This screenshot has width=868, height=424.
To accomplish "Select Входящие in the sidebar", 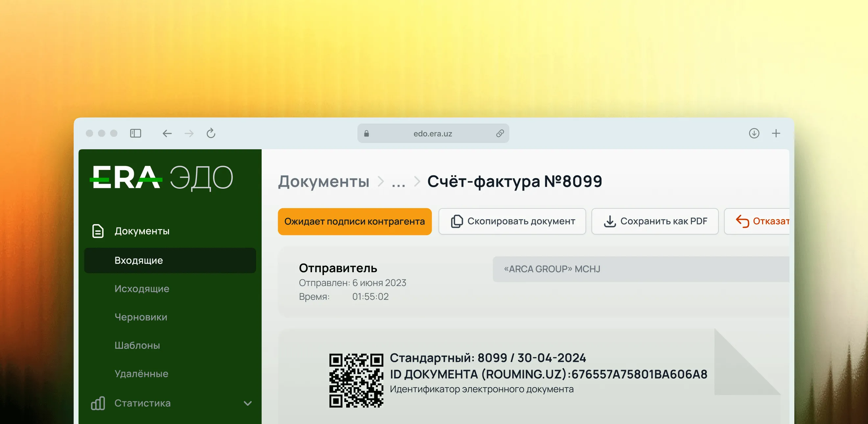I will 170,260.
